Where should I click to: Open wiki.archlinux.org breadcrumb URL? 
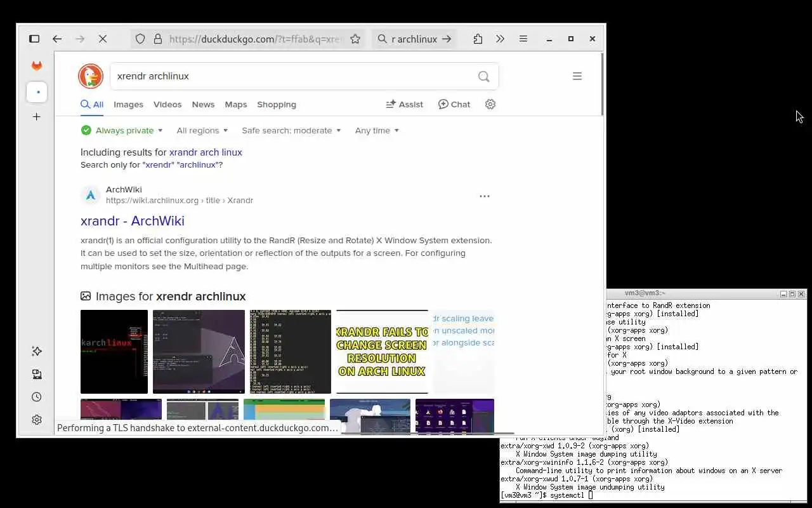click(180, 200)
